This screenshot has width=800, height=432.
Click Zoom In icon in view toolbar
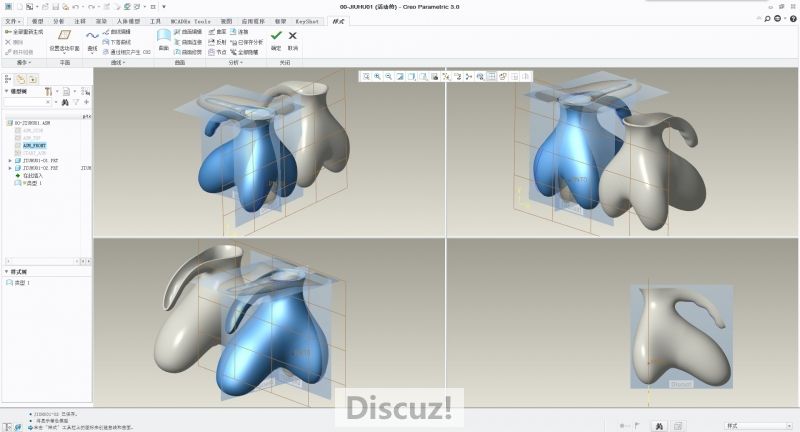tap(377, 77)
